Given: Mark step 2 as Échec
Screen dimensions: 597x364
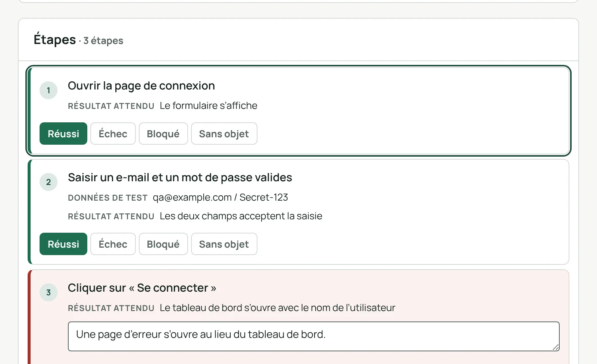Looking at the screenshot, I should pyautogui.click(x=113, y=244).
